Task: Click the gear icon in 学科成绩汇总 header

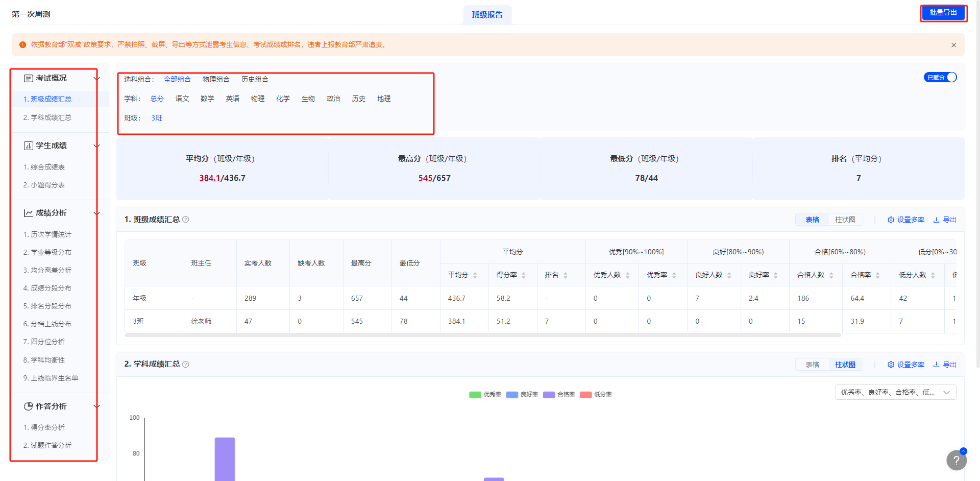Action: click(x=891, y=365)
